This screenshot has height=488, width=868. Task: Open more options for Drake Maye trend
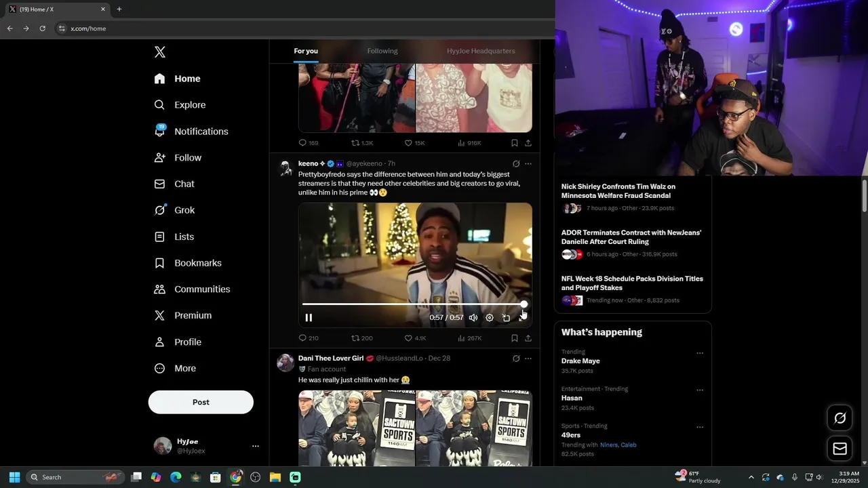tap(700, 353)
